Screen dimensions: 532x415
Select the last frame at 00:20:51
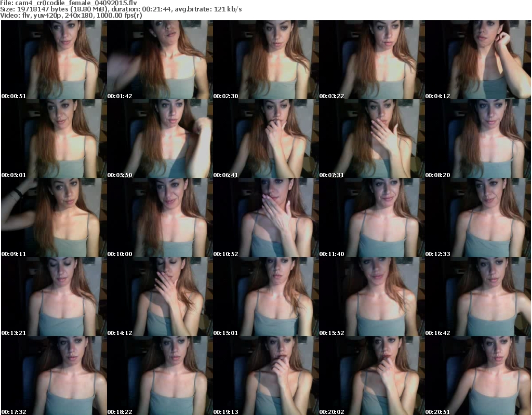click(x=478, y=376)
